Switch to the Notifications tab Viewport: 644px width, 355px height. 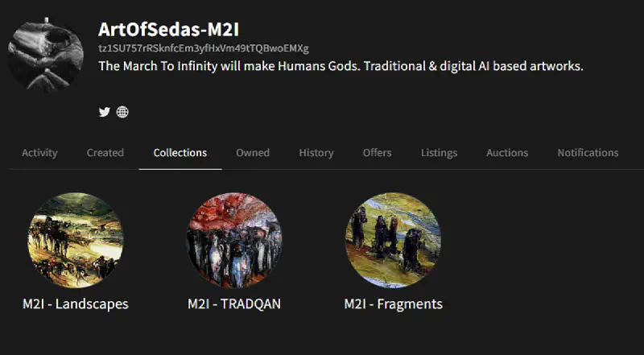[588, 153]
